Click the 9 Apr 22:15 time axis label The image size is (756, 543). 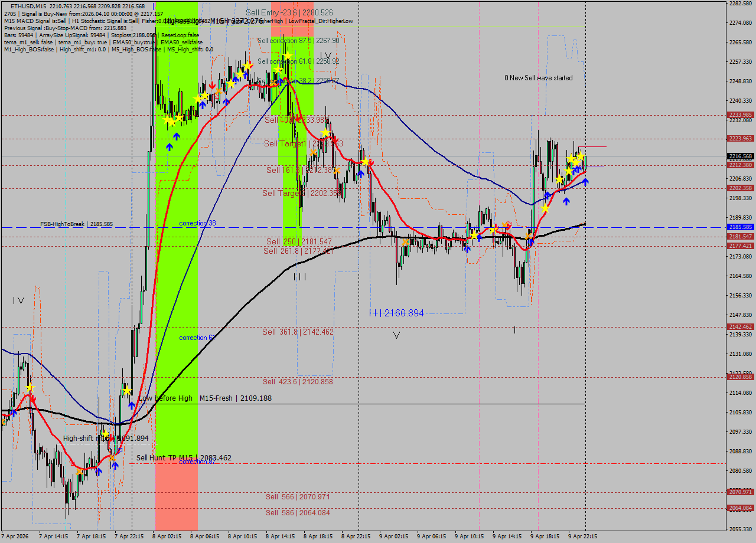click(x=582, y=537)
